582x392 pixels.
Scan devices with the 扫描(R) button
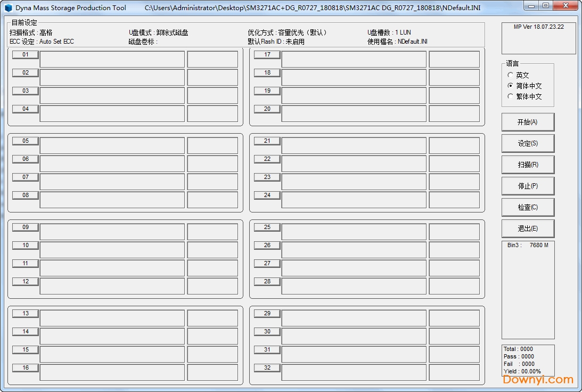click(x=528, y=165)
